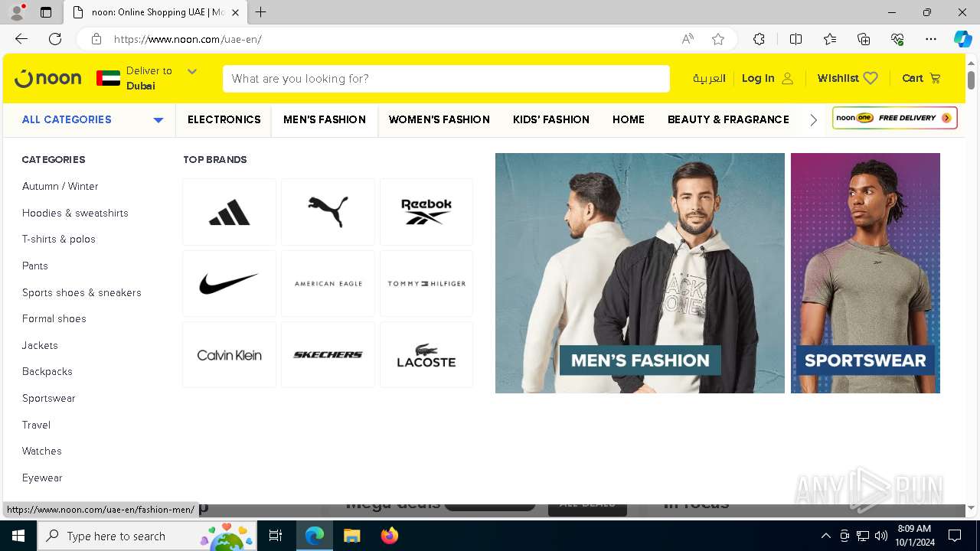Open the Browser essentials heart icon

(x=897, y=39)
